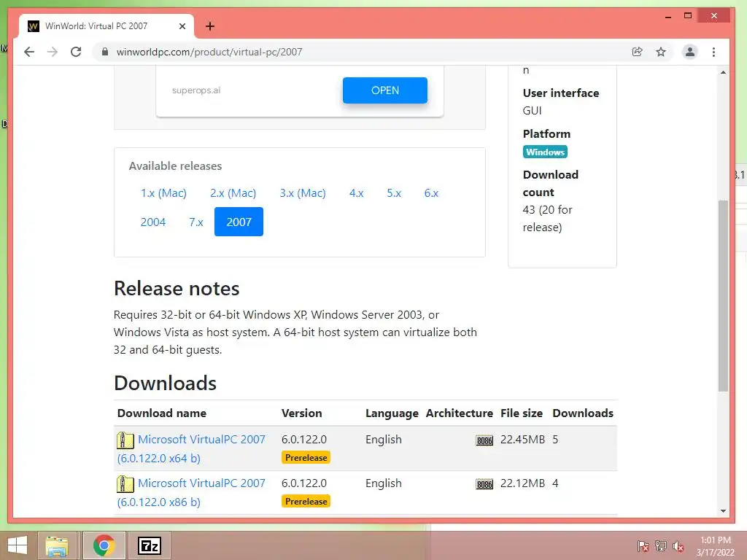Click the Download name column header

pyautogui.click(x=162, y=413)
